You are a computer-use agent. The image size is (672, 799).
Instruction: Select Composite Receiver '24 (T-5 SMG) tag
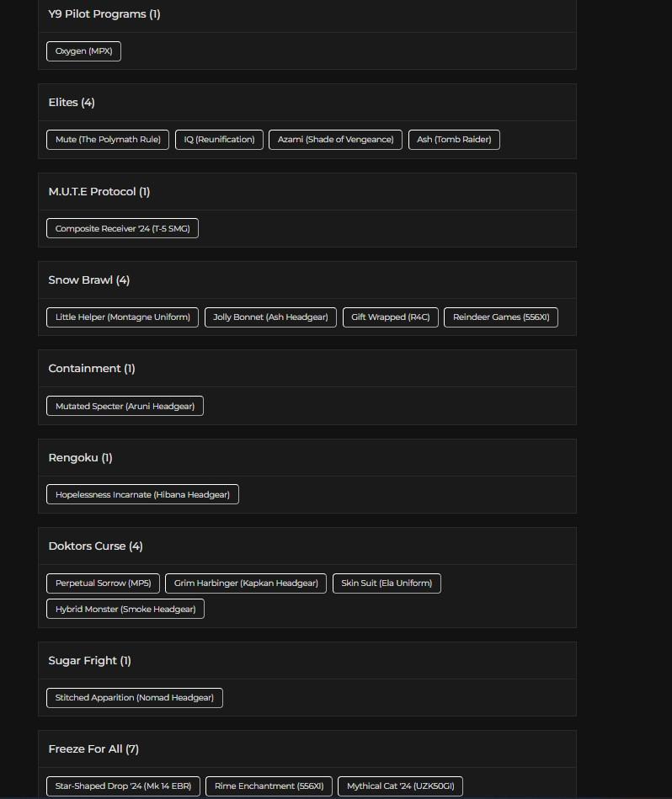click(122, 229)
